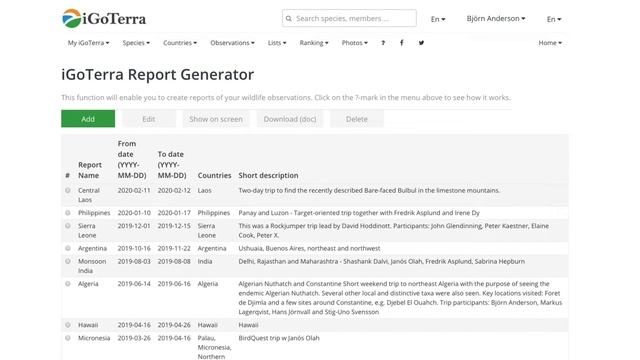Viewport: 640px width, 360px height.
Task: Click the date 2020-02-11
Action: click(134, 190)
